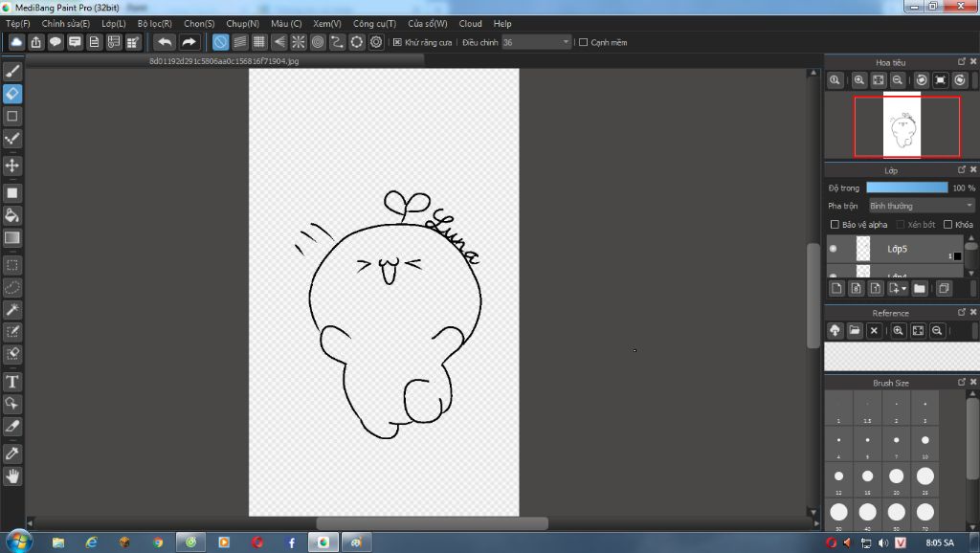Open the Cửa sổ(W) menu
This screenshot has height=553, width=980.
coord(428,24)
